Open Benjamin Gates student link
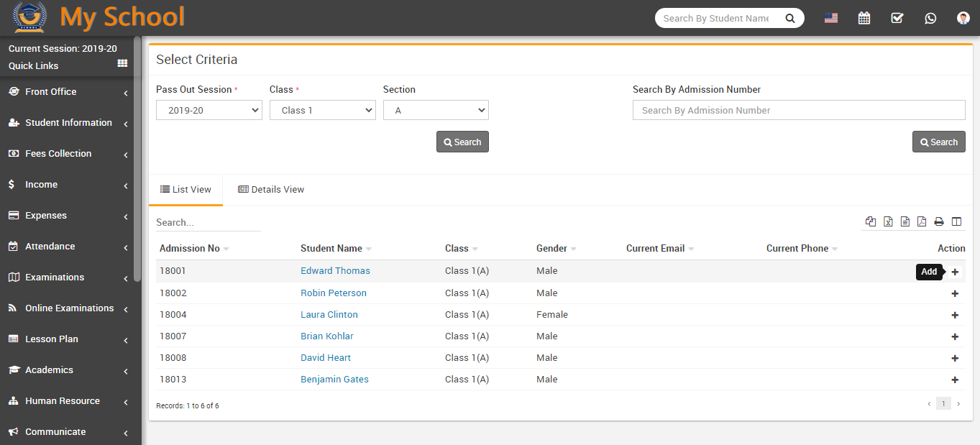 334,380
